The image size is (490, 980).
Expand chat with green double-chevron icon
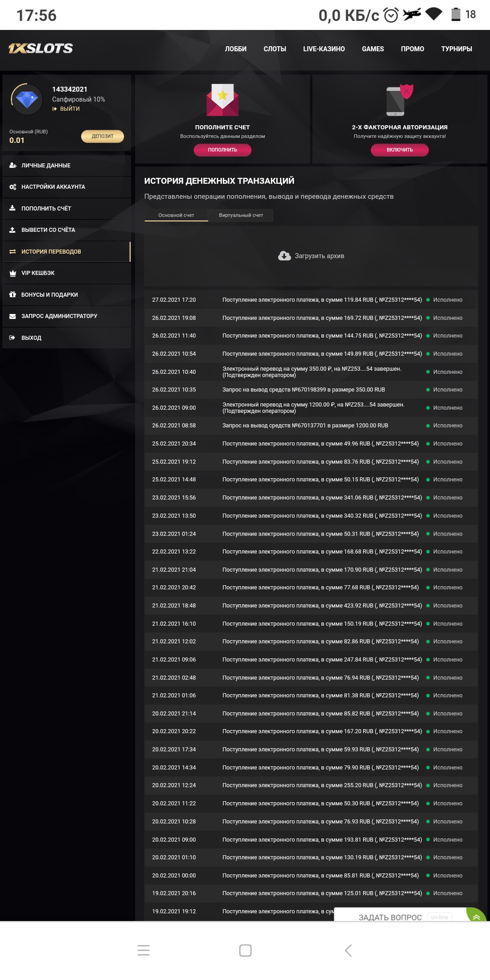point(476,917)
